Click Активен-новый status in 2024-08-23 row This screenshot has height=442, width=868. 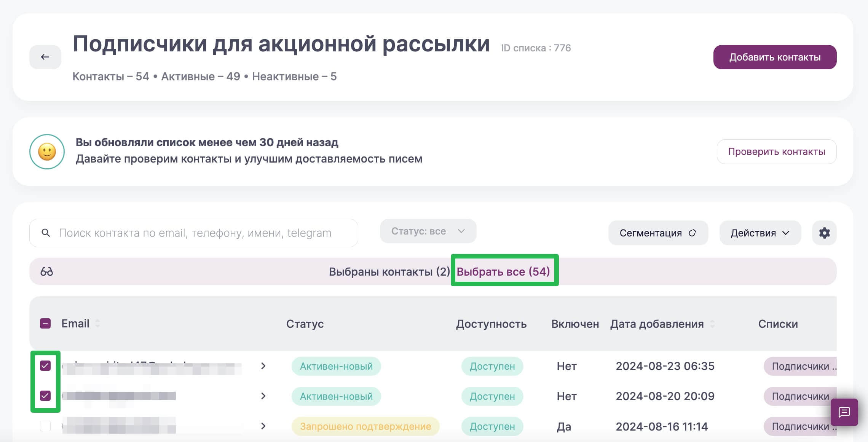click(336, 366)
